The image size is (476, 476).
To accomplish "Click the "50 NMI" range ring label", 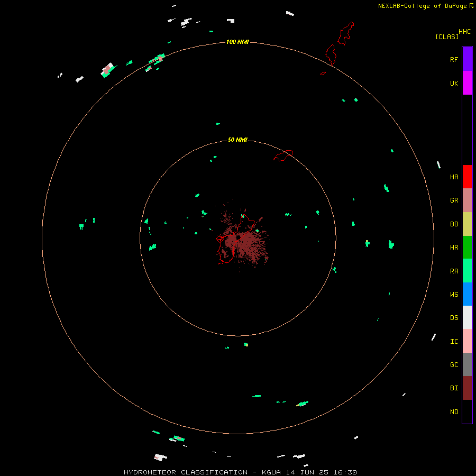I will tap(237, 140).
